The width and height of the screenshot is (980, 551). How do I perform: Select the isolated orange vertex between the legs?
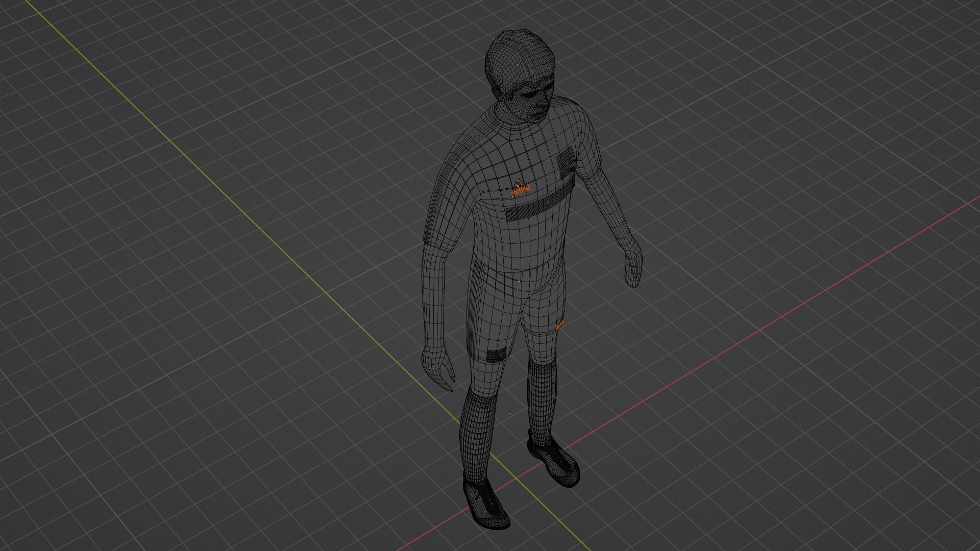tap(510, 414)
